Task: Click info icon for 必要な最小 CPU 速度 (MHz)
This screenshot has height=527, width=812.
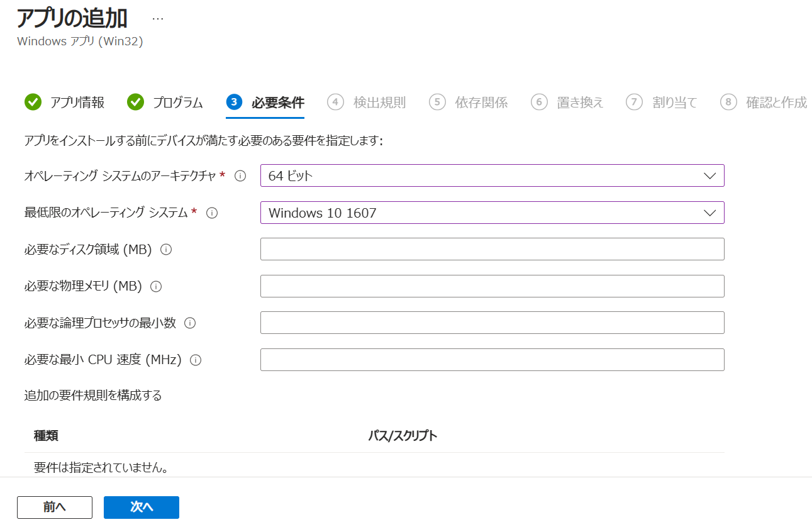Action: (196, 360)
